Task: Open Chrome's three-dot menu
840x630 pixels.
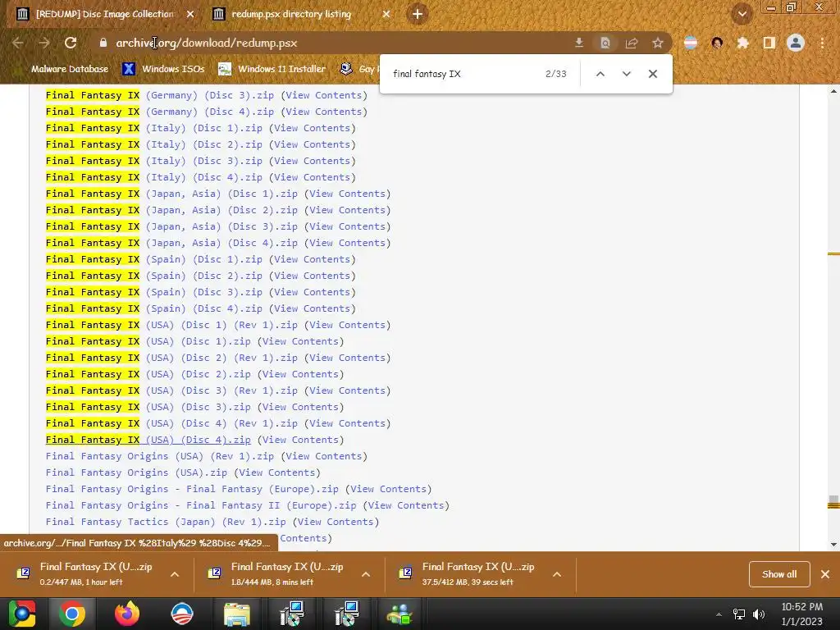Action: tap(822, 43)
